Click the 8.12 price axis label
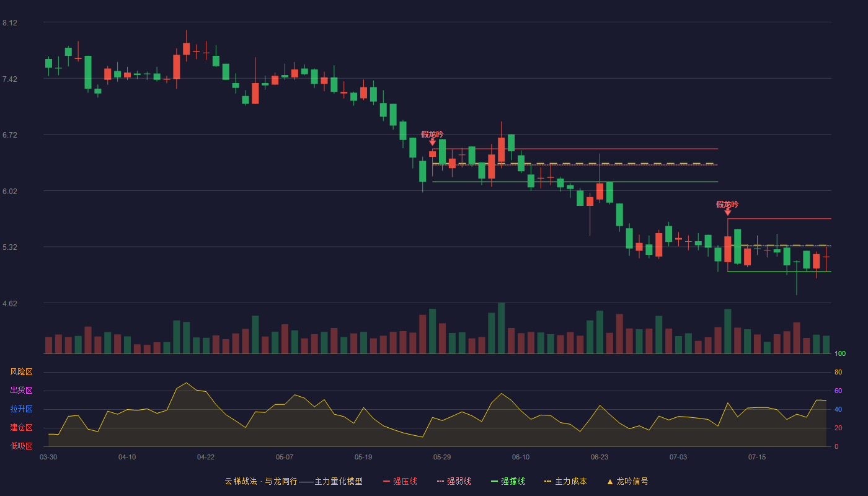 10,23
